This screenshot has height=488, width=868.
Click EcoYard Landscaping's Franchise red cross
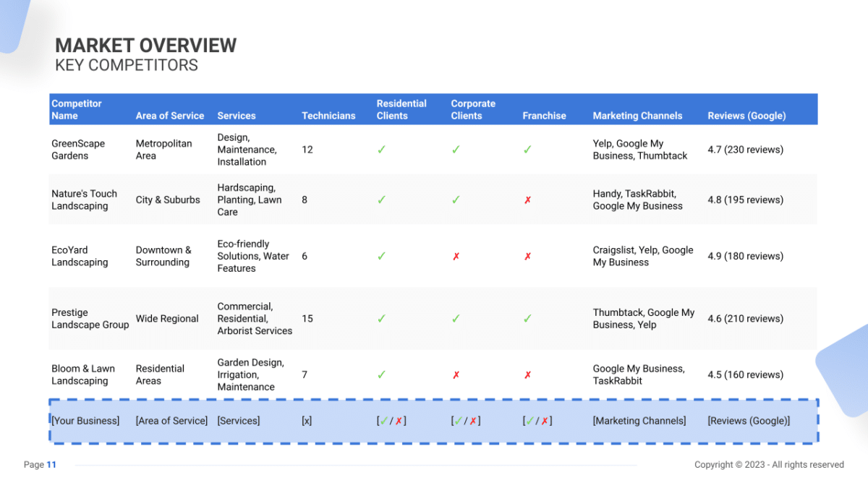[527, 257]
